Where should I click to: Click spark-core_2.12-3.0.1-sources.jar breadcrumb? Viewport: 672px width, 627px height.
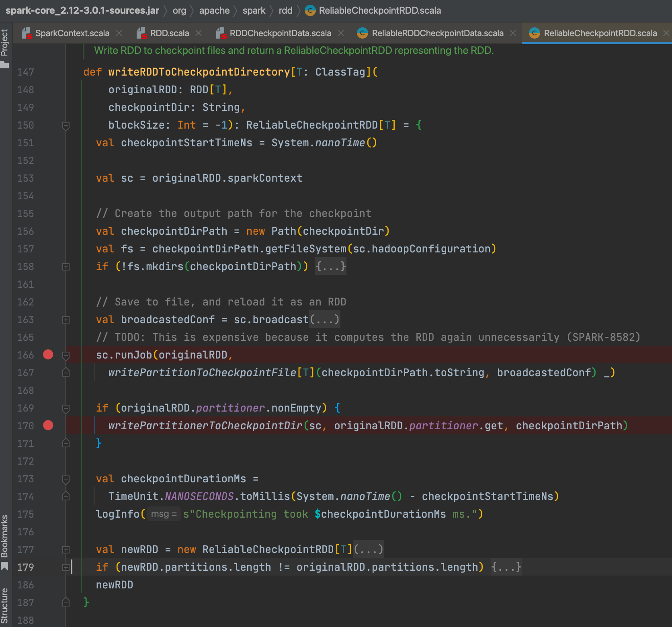(x=82, y=10)
